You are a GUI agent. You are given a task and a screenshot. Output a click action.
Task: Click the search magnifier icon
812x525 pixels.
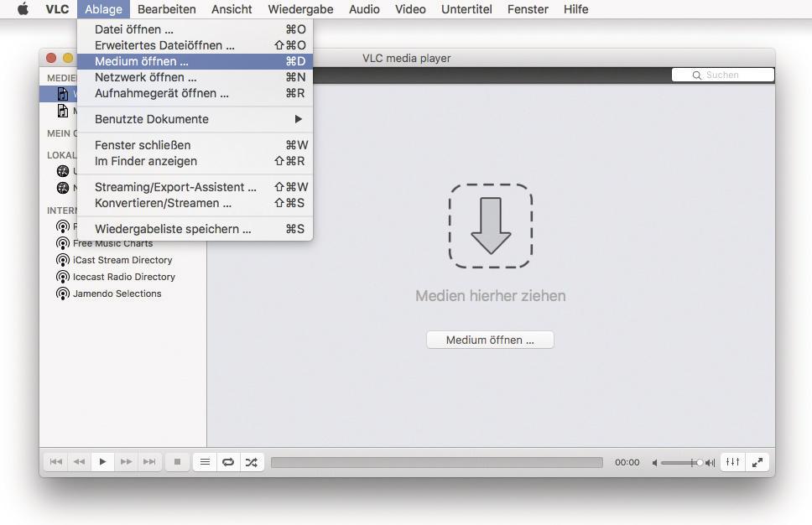coord(697,75)
